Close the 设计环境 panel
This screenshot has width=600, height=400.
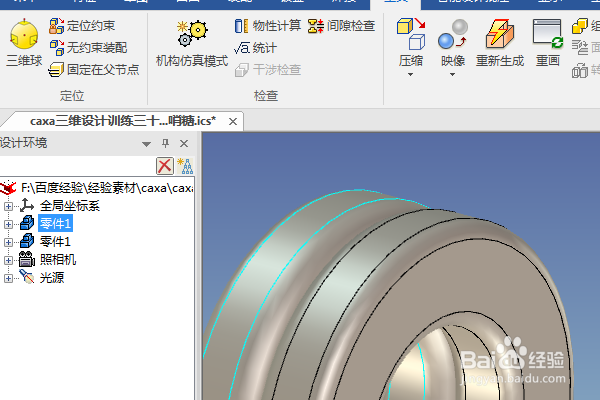pos(184,143)
